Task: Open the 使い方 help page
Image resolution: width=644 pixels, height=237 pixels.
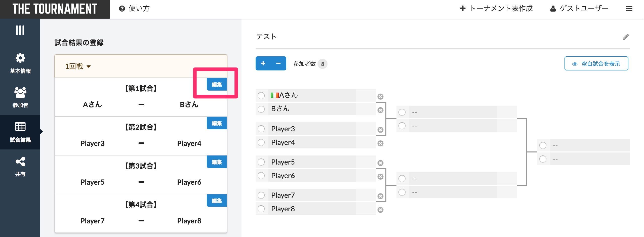Action: coord(134,9)
